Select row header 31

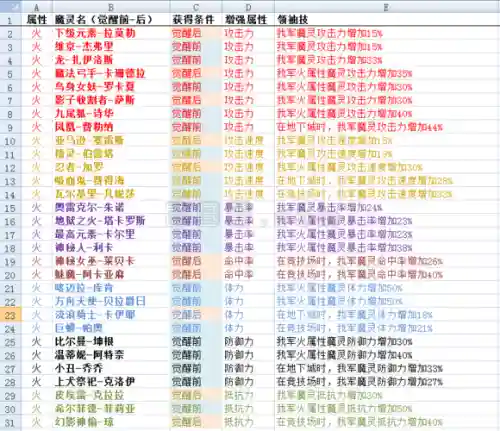click(11, 423)
